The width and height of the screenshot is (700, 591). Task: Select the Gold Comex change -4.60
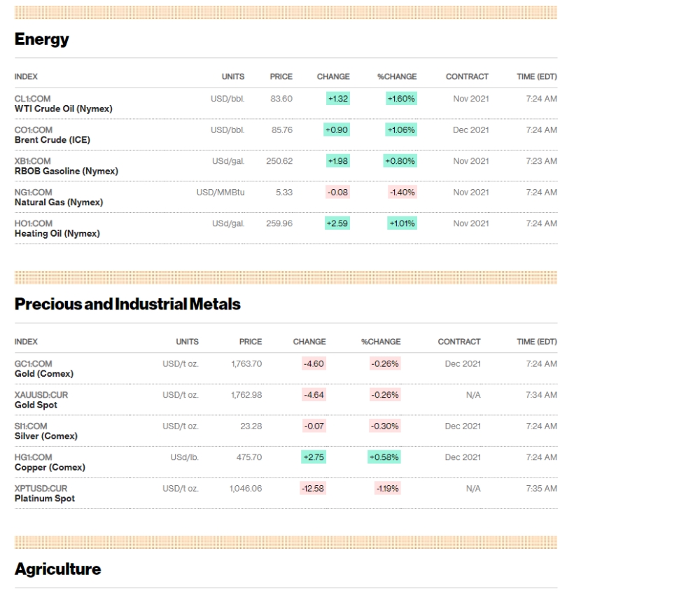(314, 363)
